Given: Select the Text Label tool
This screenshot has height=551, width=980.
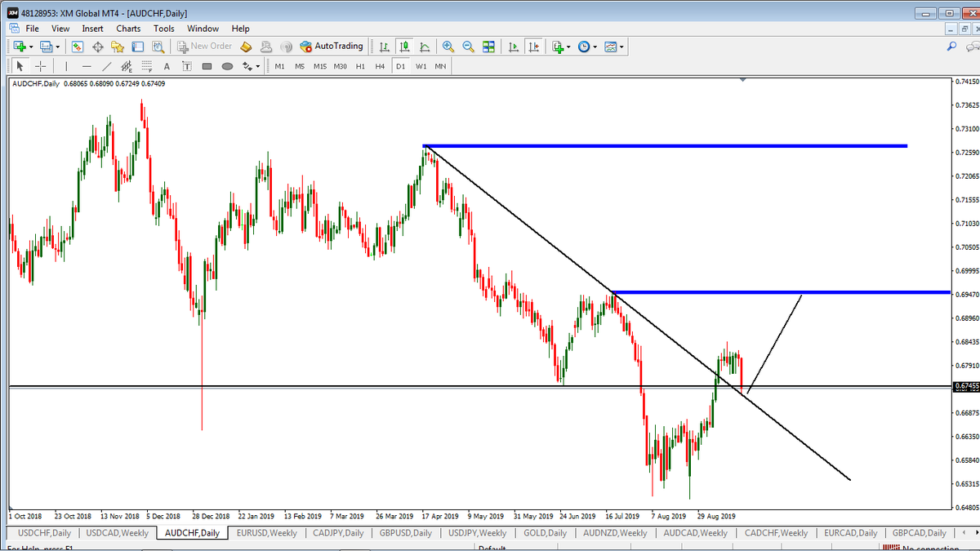Looking at the screenshot, I should click(187, 66).
